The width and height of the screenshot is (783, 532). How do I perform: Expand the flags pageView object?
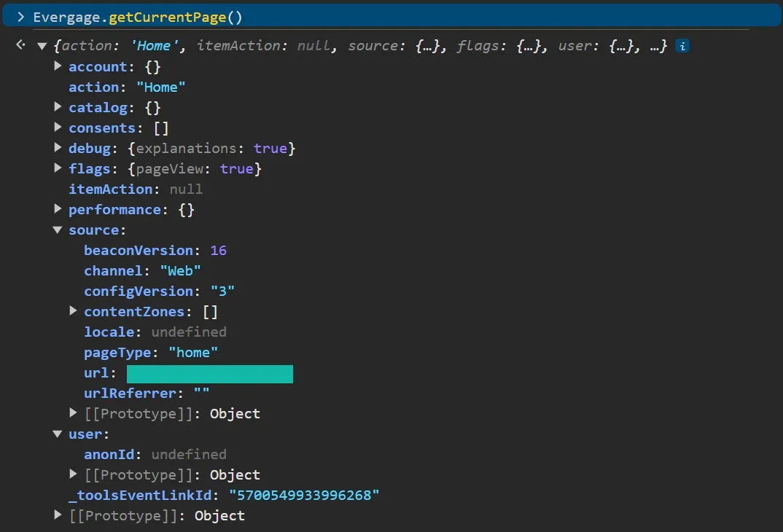[58, 168]
